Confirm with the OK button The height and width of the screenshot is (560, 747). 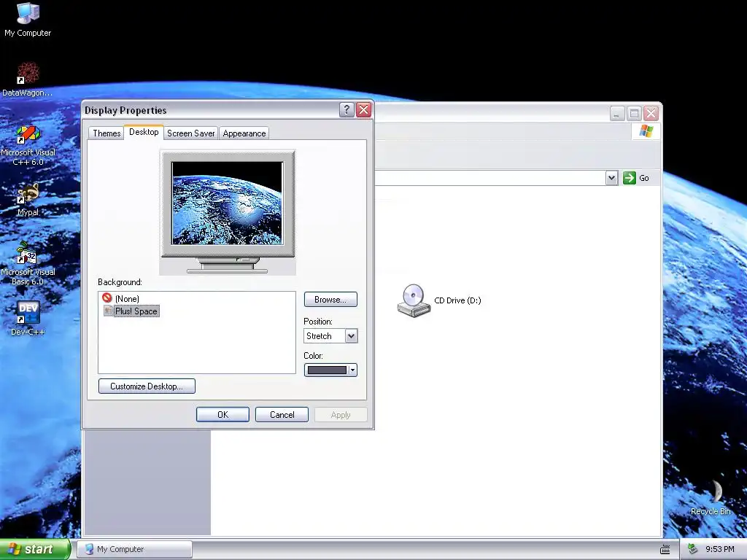pyautogui.click(x=222, y=415)
